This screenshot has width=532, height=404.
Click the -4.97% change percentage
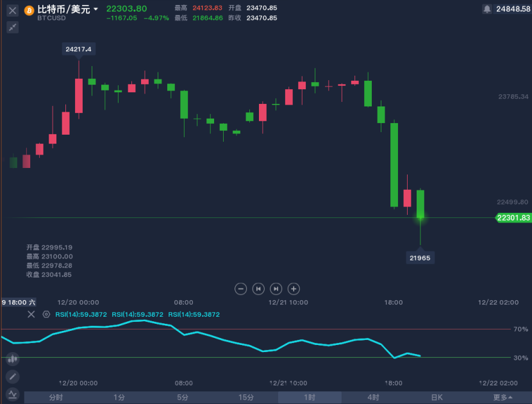156,18
